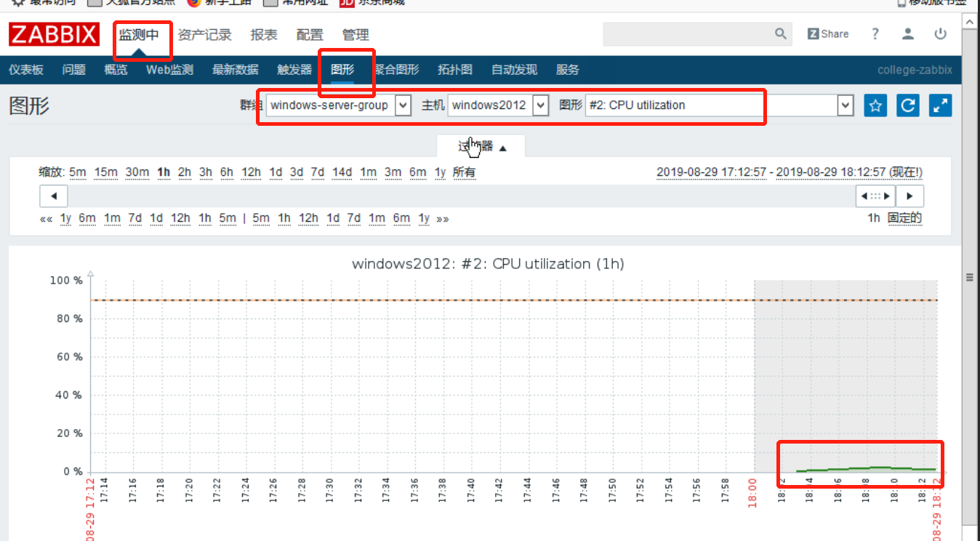Add graph to favourites star button

[x=875, y=105]
